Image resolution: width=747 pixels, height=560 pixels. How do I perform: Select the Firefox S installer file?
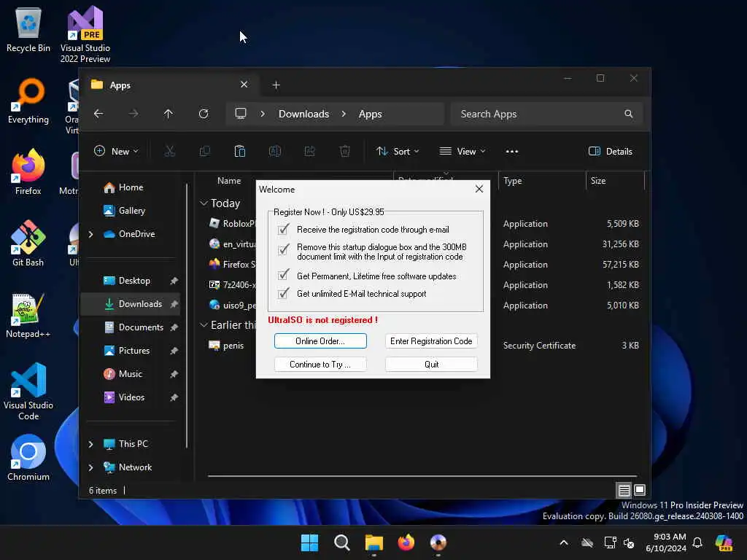(231, 264)
